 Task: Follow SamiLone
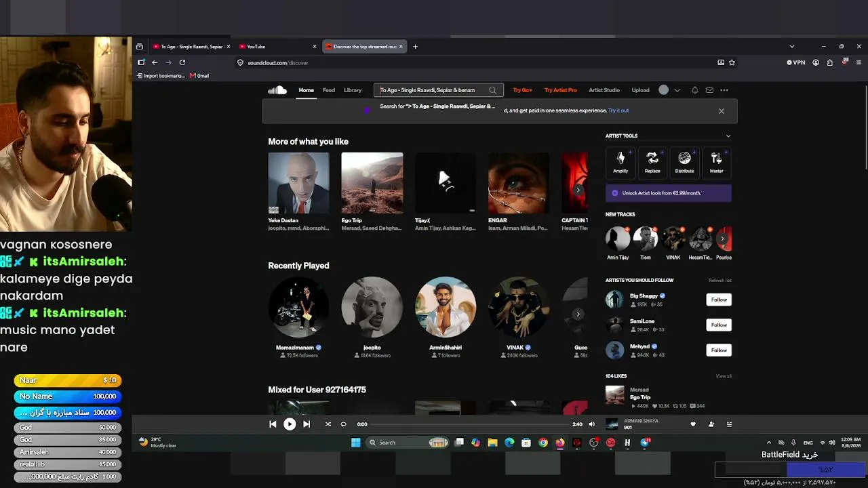pos(719,325)
